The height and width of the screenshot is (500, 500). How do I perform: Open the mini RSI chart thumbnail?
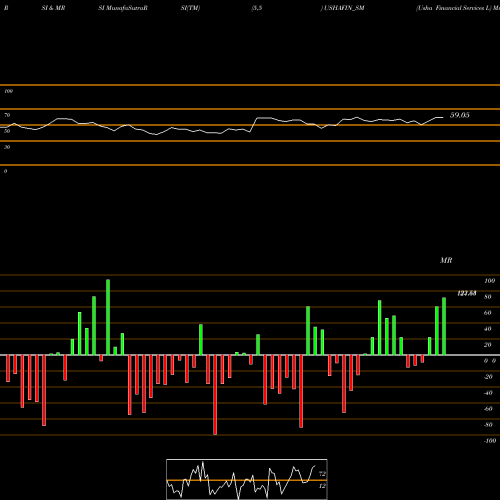click(x=247, y=479)
